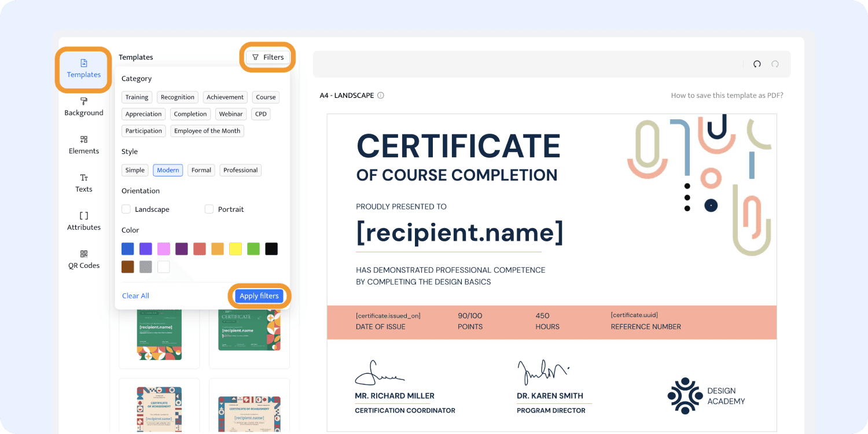Open the Texts sidebar panel

(83, 183)
